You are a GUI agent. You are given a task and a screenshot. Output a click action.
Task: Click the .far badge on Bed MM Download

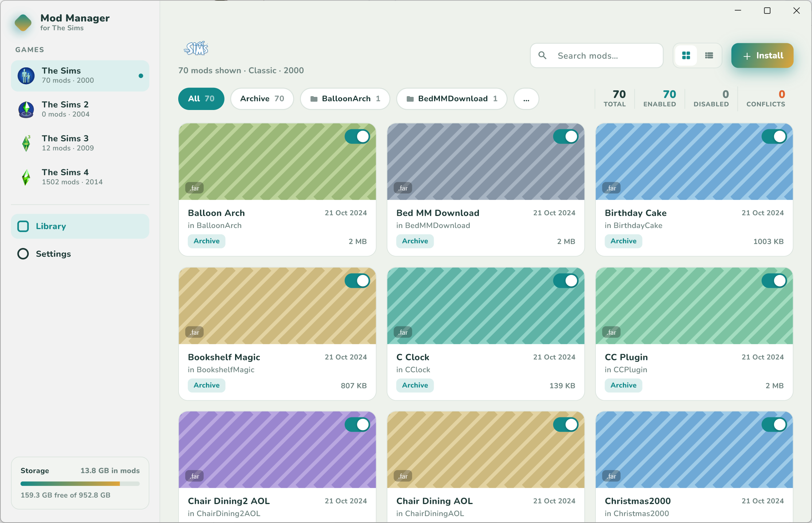click(x=403, y=188)
